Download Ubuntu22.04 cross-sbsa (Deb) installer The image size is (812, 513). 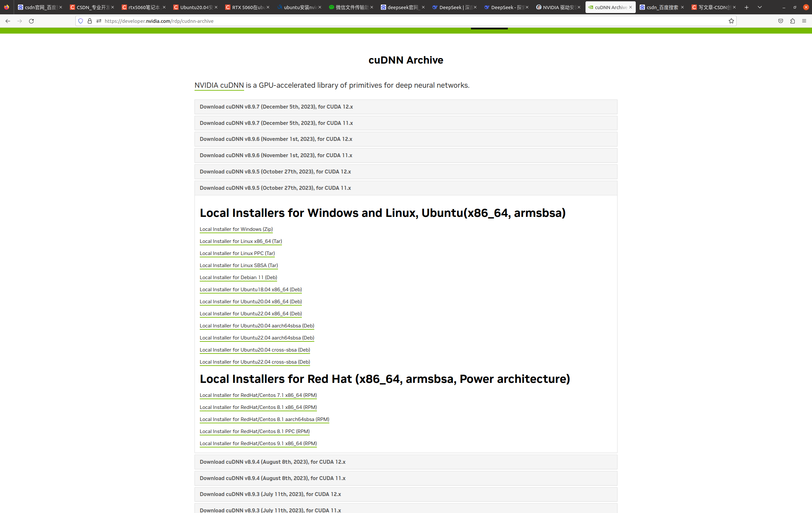(x=255, y=362)
